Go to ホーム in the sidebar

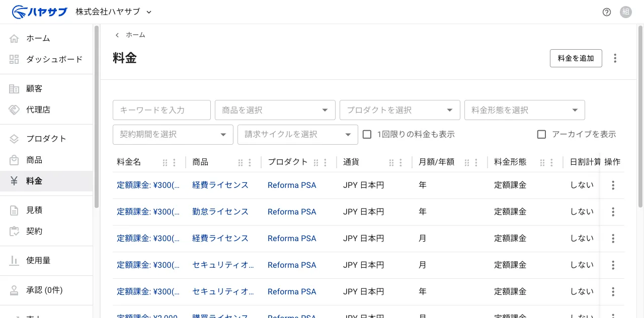pos(46,38)
